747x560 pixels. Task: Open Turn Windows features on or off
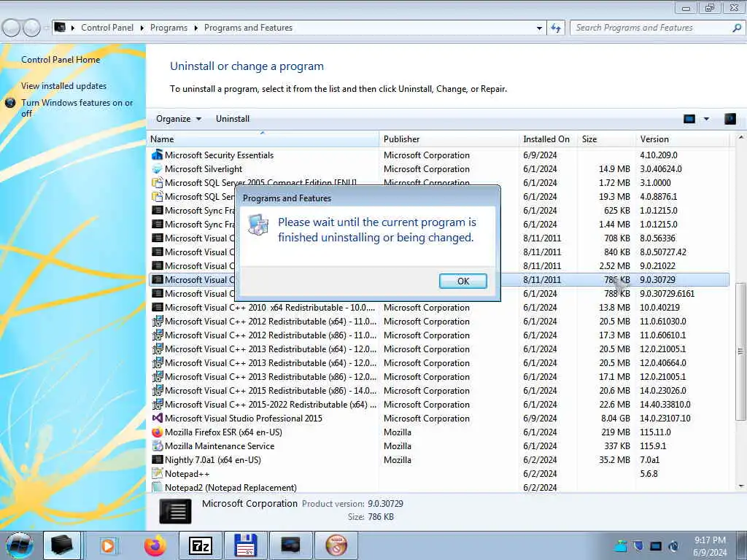pos(77,108)
